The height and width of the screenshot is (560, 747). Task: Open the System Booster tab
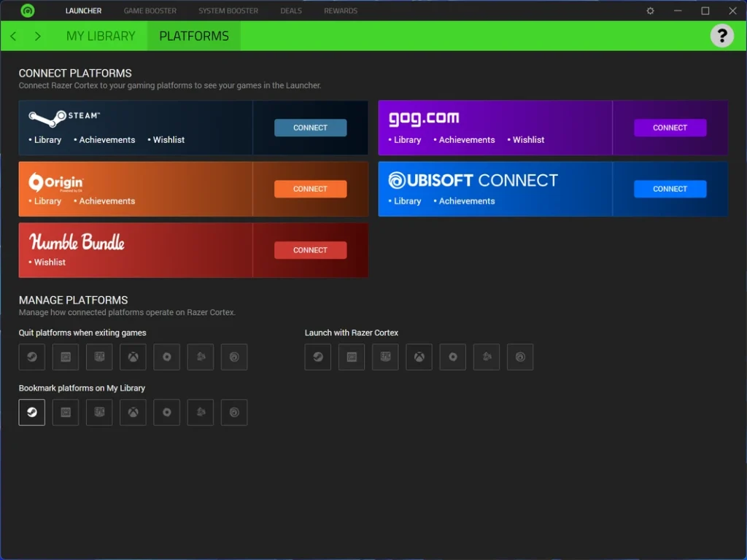228,11
